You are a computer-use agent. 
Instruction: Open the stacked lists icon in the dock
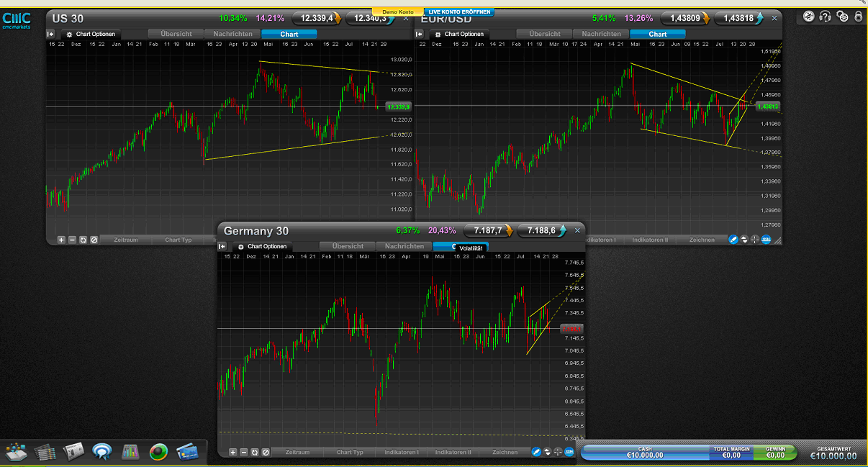[45, 452]
